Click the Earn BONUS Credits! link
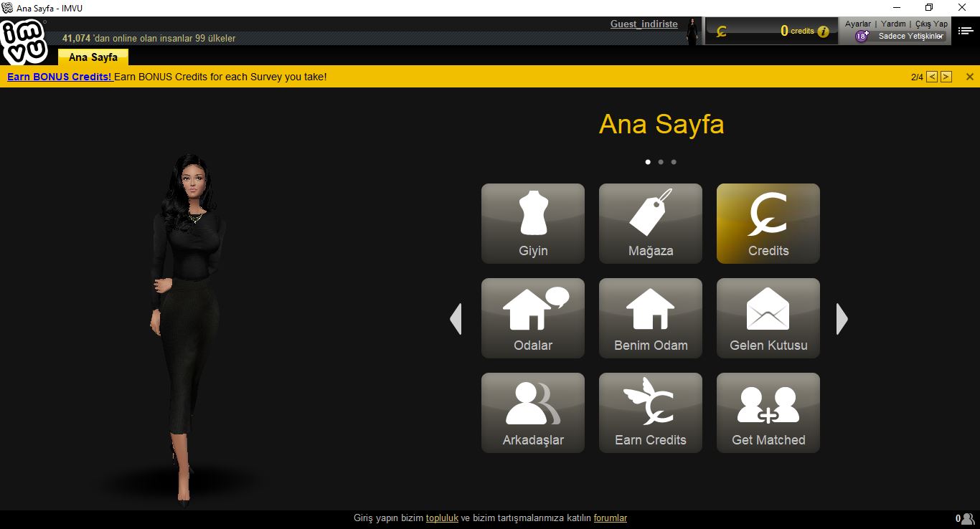This screenshot has width=980, height=529. point(60,77)
